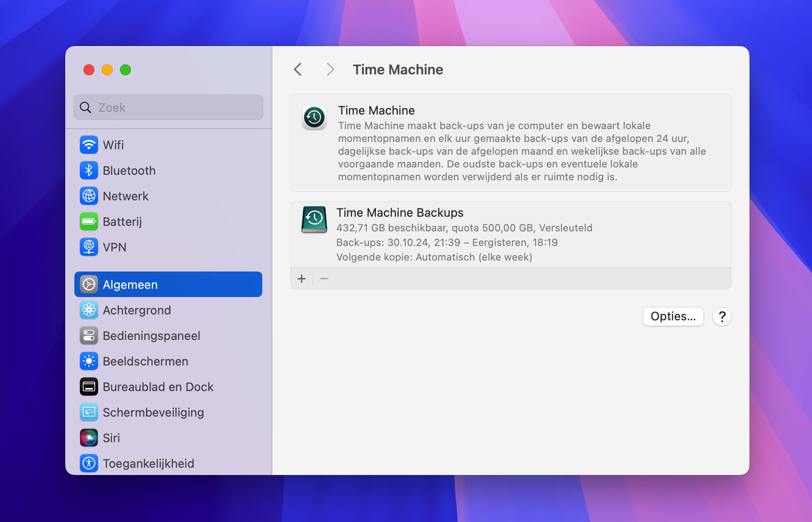This screenshot has height=522, width=812.
Task: Click the Bedieningspaneel switches icon
Action: [x=89, y=336]
